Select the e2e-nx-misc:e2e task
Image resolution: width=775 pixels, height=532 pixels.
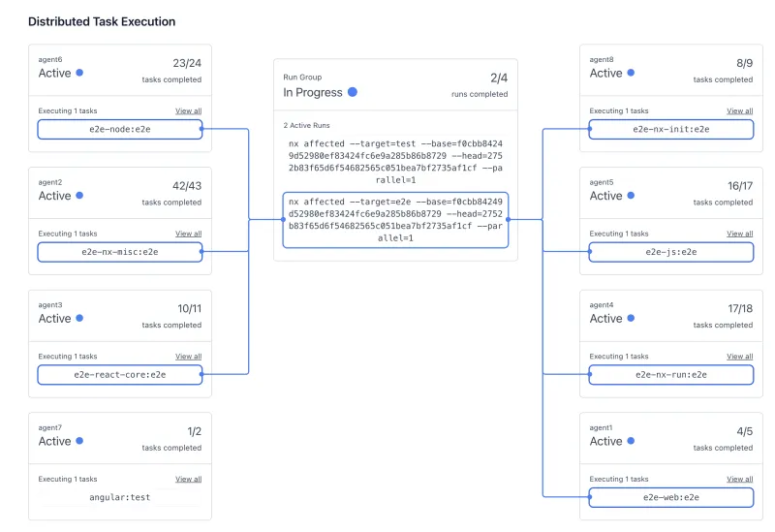(120, 252)
